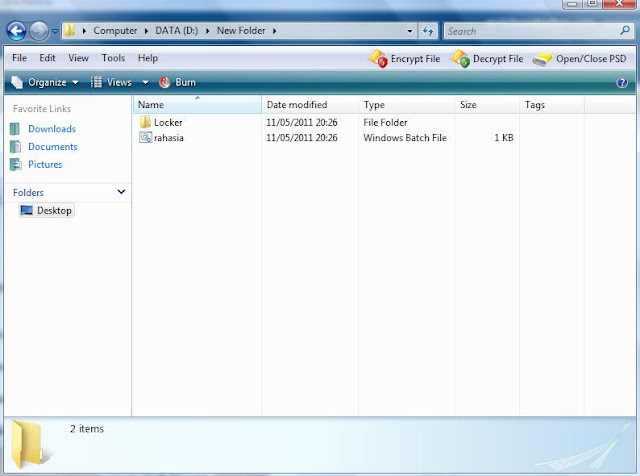Click the Encrypt File lock icon
Viewport: 640px width, 476px height.
click(378, 59)
